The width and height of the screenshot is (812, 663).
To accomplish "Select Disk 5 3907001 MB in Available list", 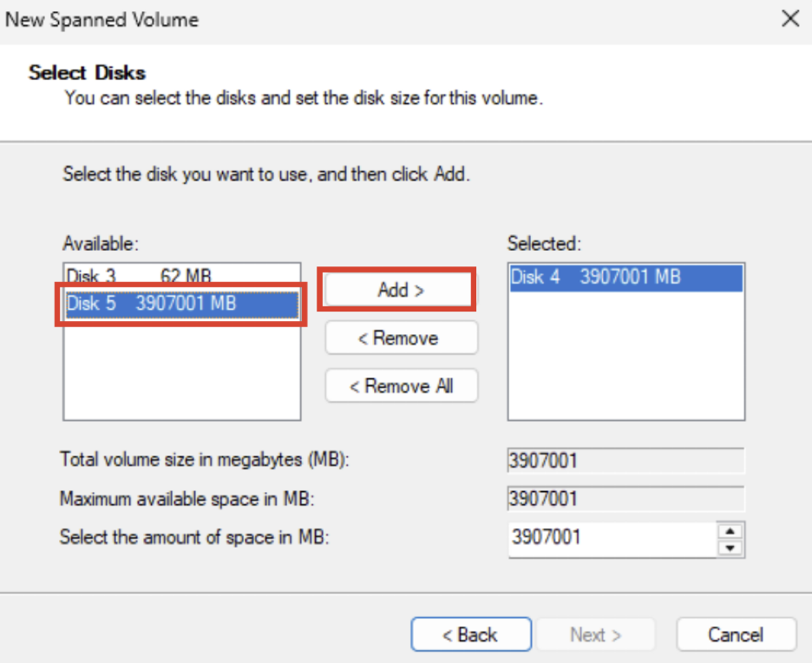I will 152,305.
